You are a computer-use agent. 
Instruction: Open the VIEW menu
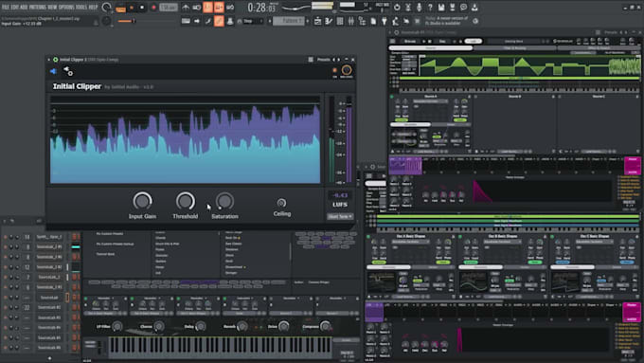point(52,7)
